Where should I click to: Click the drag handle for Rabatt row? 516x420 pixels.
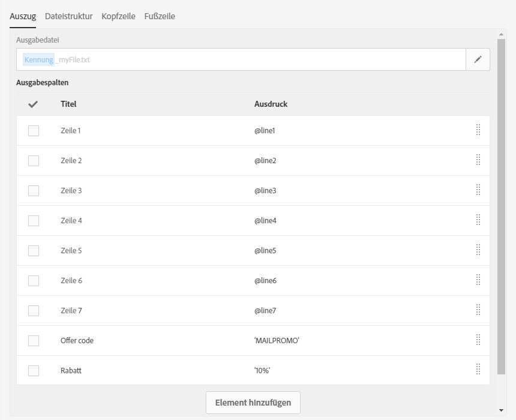(x=478, y=370)
